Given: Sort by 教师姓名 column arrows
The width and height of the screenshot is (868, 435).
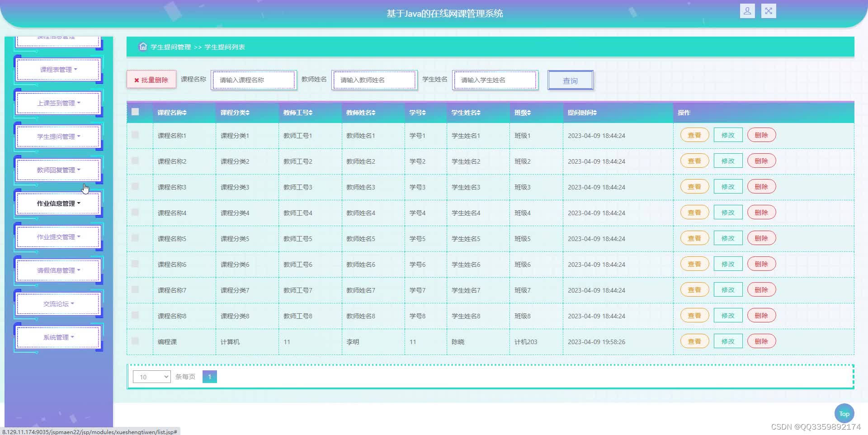Looking at the screenshot, I should click(x=373, y=113).
